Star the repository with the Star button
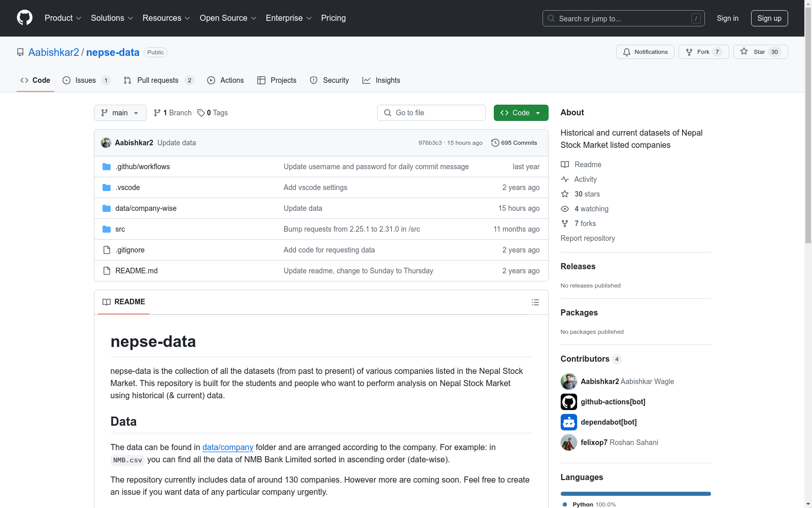 click(760, 52)
